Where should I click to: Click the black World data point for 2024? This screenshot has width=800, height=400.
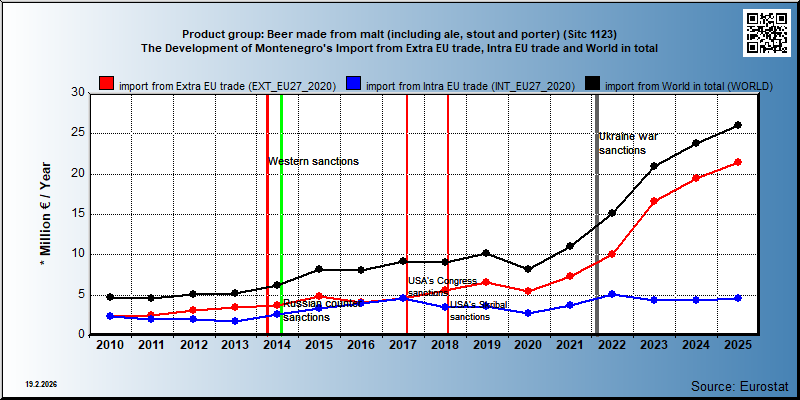tap(696, 143)
